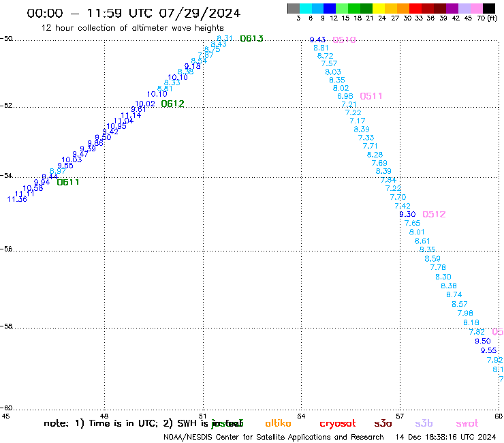Select the wave height reading 9.94

point(42,182)
